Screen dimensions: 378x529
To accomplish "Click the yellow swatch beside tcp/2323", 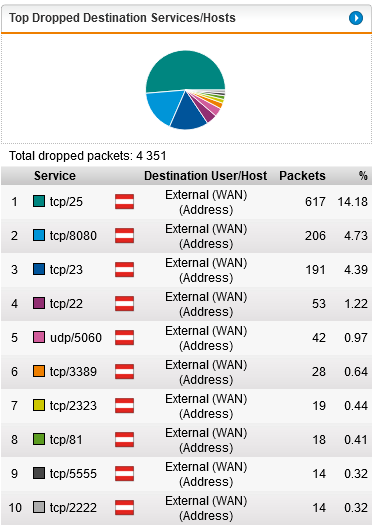I will point(39,405).
